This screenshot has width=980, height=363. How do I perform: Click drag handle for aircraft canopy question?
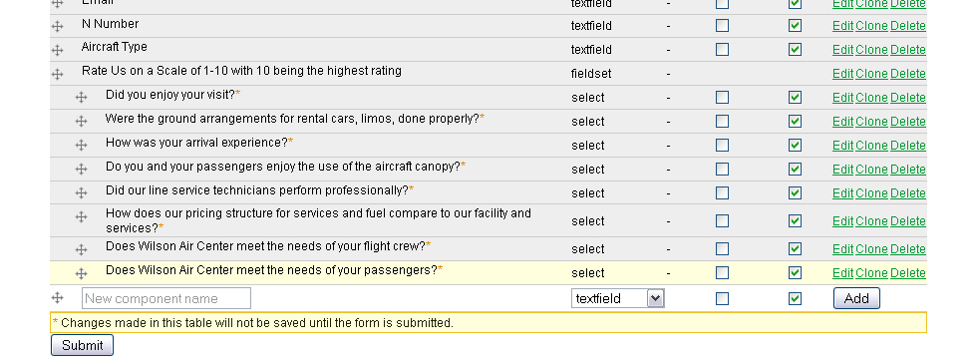(81, 170)
